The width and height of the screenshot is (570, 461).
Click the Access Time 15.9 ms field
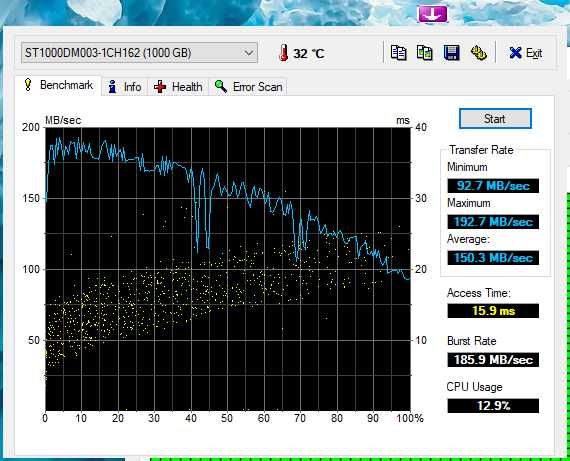point(493,311)
